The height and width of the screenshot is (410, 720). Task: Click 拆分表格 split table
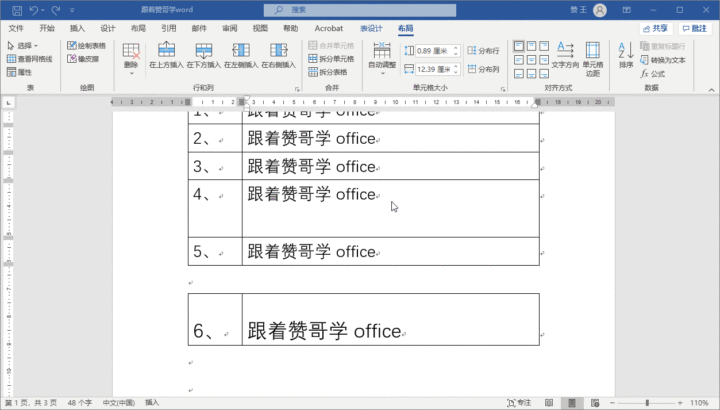(x=328, y=72)
